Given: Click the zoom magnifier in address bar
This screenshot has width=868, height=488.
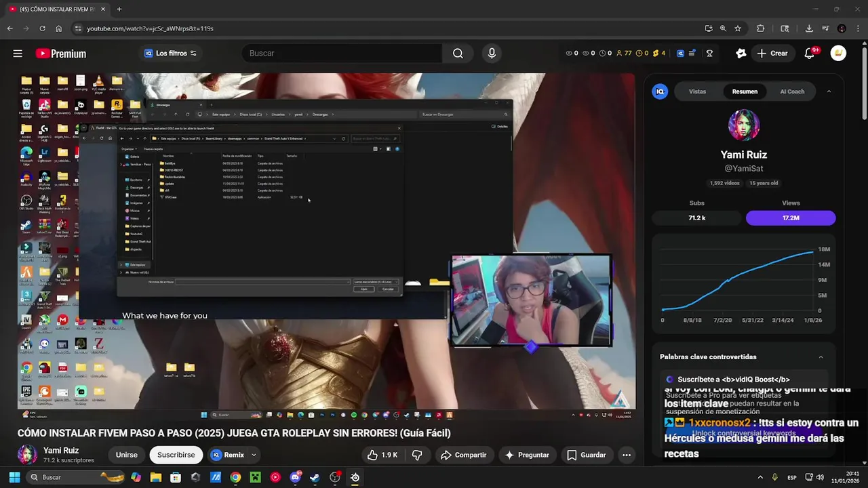Looking at the screenshot, I should 723,28.
